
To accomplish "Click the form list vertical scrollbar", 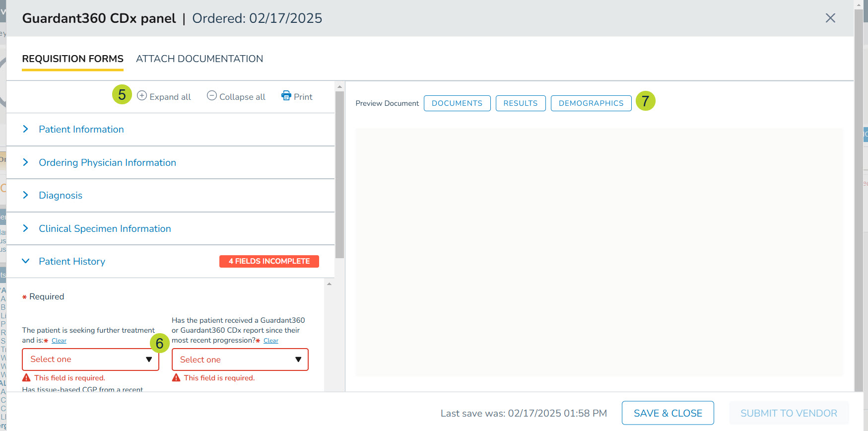I will click(x=339, y=174).
